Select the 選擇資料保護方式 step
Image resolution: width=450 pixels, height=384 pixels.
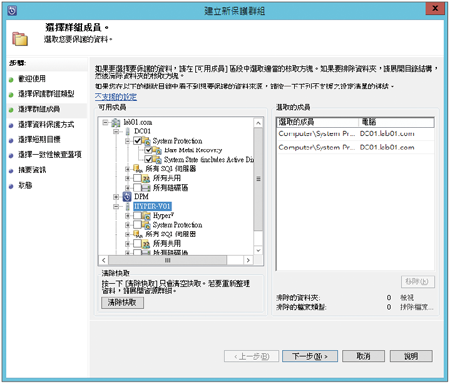click(x=46, y=125)
